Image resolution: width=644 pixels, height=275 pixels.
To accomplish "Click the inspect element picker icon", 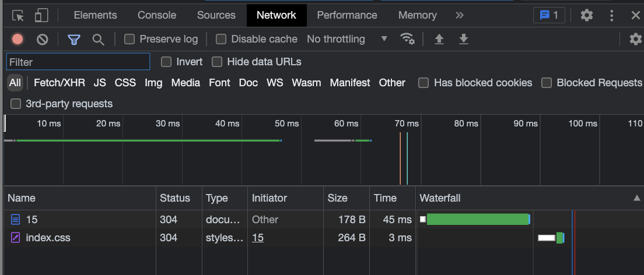I will [x=18, y=16].
